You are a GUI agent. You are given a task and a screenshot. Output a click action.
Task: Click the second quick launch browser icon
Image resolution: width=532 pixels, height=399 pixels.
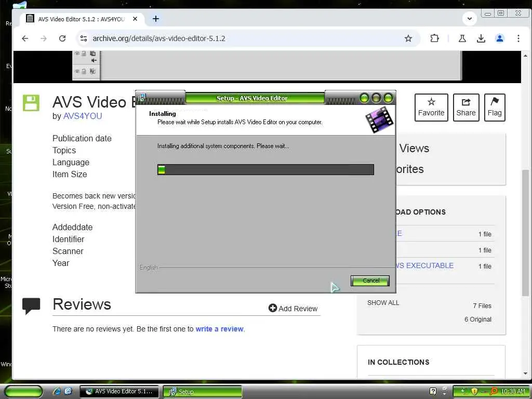click(x=68, y=392)
